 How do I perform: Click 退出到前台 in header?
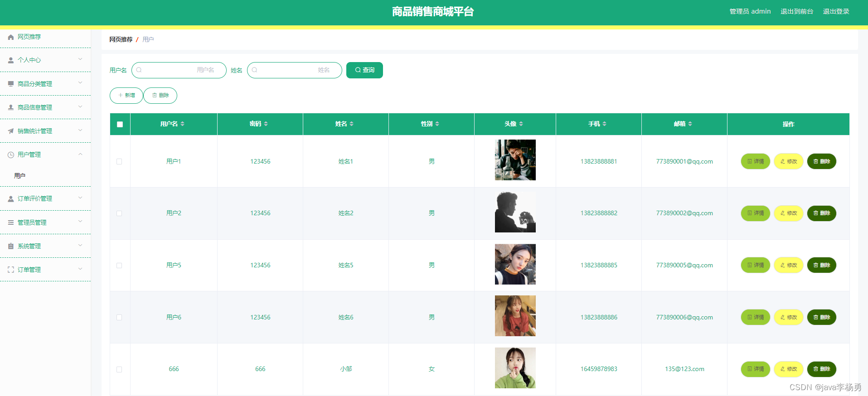pos(797,11)
